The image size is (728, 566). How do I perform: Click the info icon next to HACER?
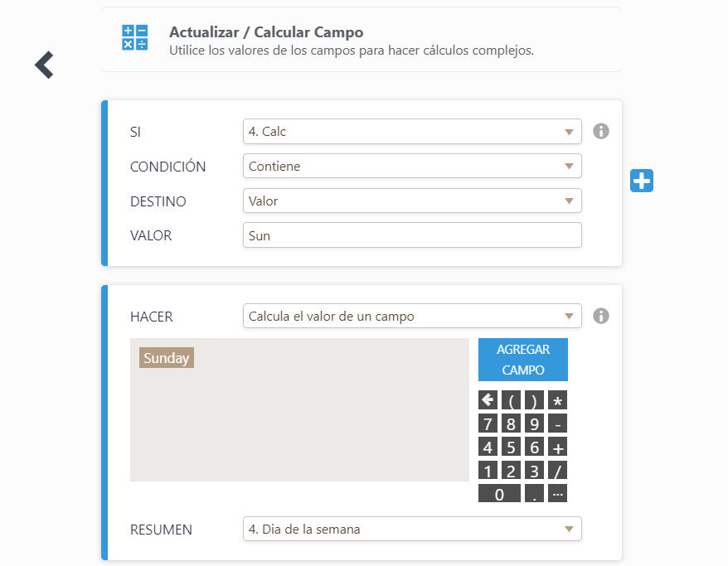click(x=601, y=316)
